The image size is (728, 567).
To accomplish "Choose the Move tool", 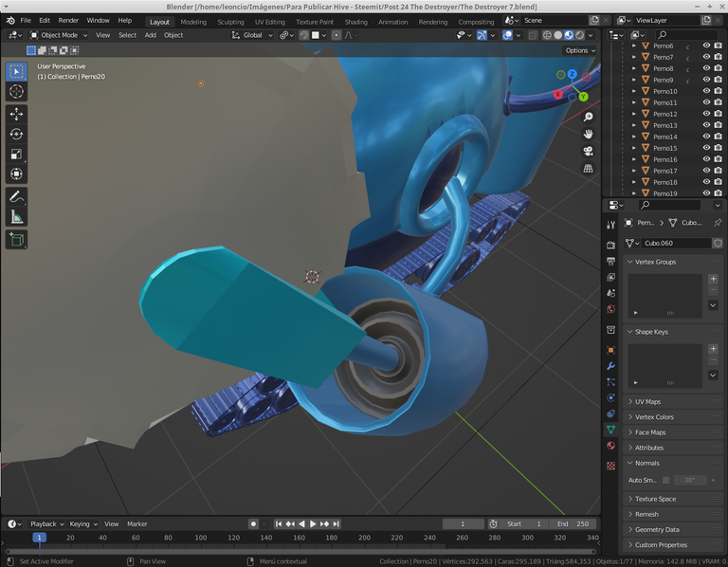I will tap(16, 114).
